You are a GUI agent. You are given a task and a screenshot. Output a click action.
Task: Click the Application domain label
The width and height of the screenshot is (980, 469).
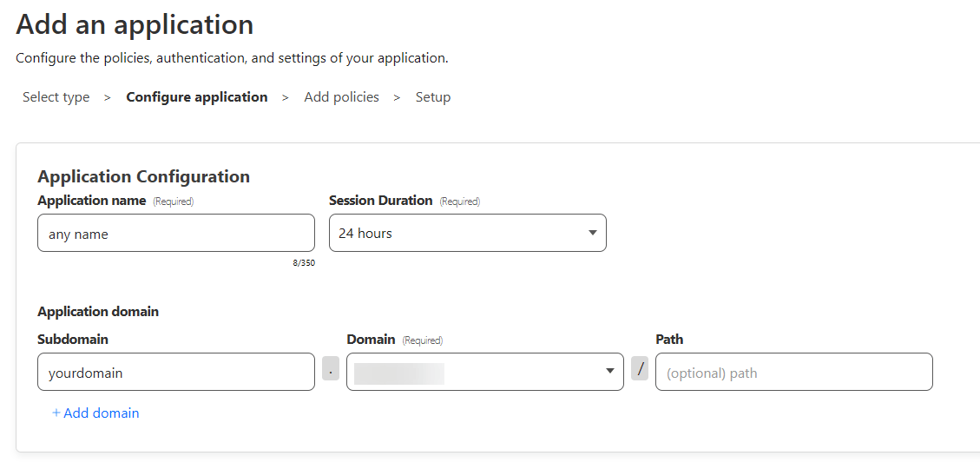point(98,312)
